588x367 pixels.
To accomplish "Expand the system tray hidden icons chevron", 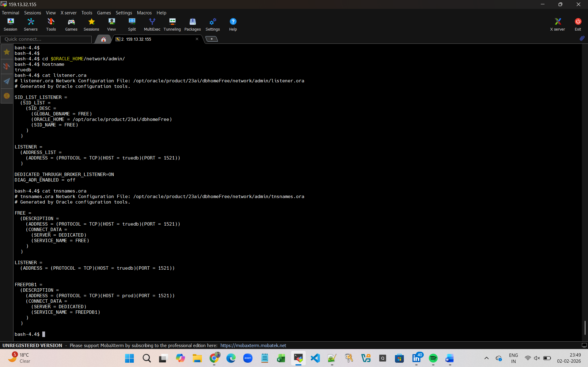I will point(486,358).
